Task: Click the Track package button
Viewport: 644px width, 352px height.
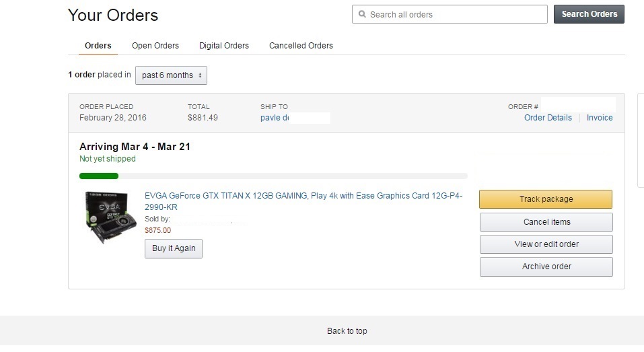Action: coord(546,199)
